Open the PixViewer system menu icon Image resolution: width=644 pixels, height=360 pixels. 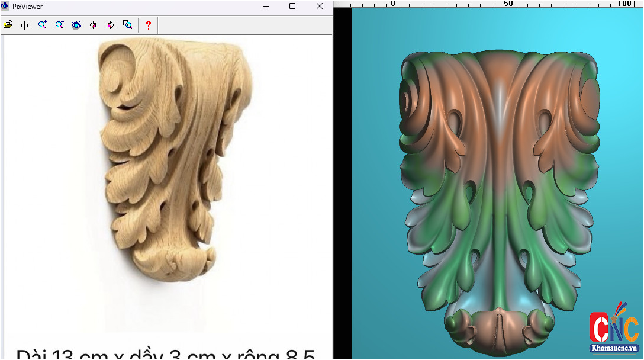tap(5, 6)
